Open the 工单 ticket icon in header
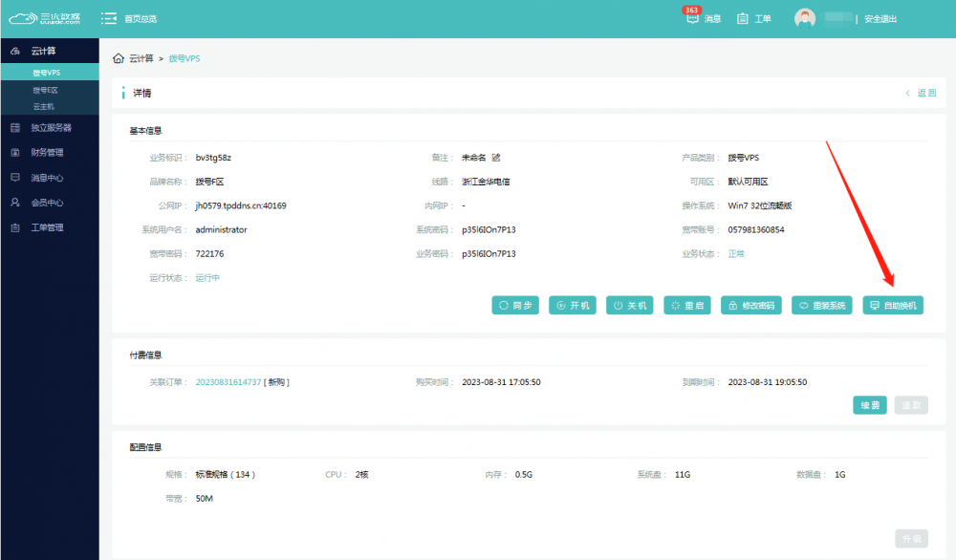Image resolution: width=956 pixels, height=560 pixels. pyautogui.click(x=743, y=19)
